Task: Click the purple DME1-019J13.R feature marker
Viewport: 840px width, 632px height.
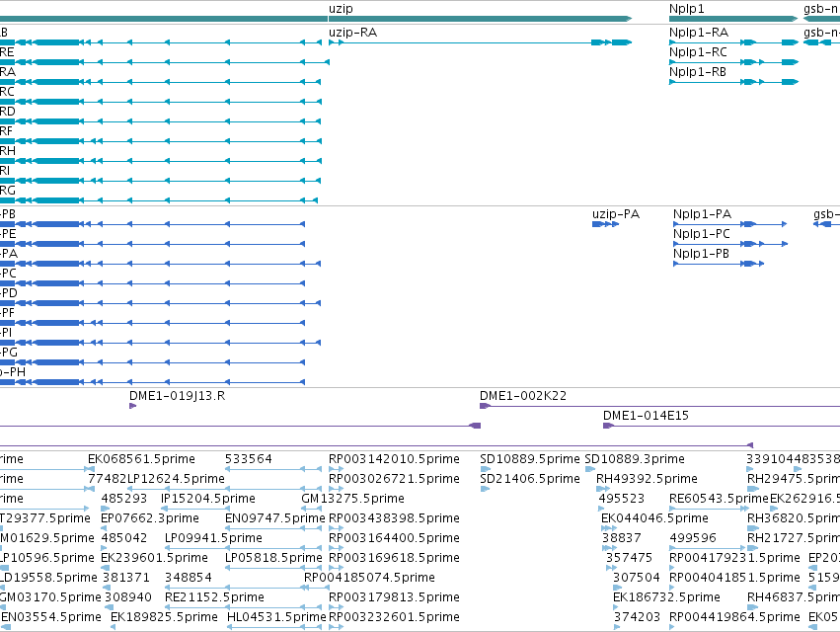Action: point(133,406)
